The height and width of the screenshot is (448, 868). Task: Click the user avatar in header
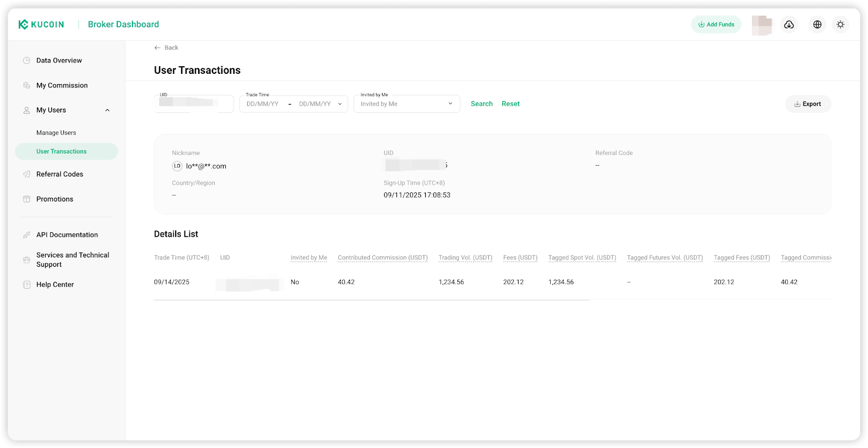tap(762, 25)
